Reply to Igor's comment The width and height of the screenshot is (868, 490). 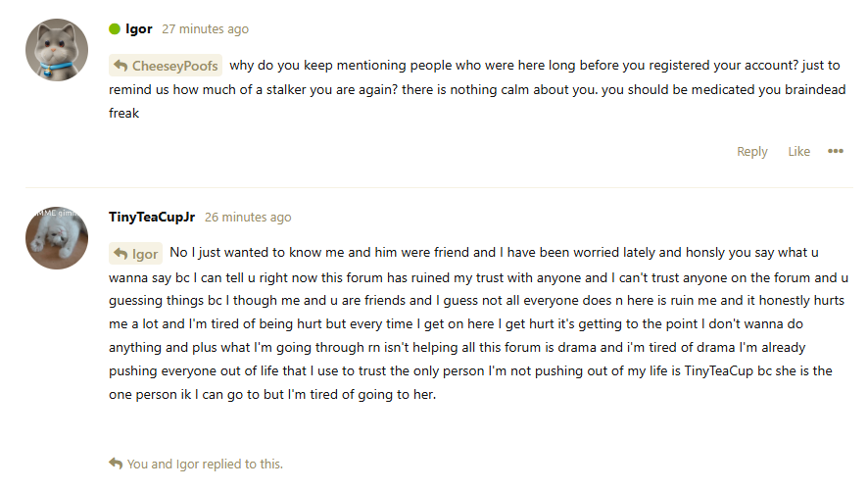751,151
